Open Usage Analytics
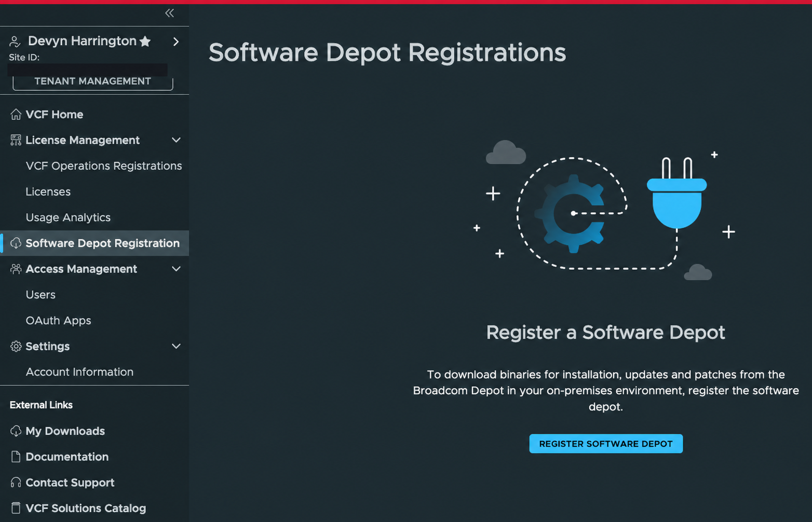Image resolution: width=812 pixels, height=522 pixels. coord(68,217)
